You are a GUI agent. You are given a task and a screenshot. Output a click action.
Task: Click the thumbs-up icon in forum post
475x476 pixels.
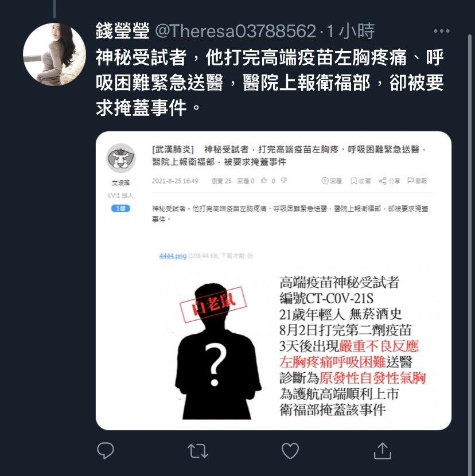pyautogui.click(x=264, y=181)
